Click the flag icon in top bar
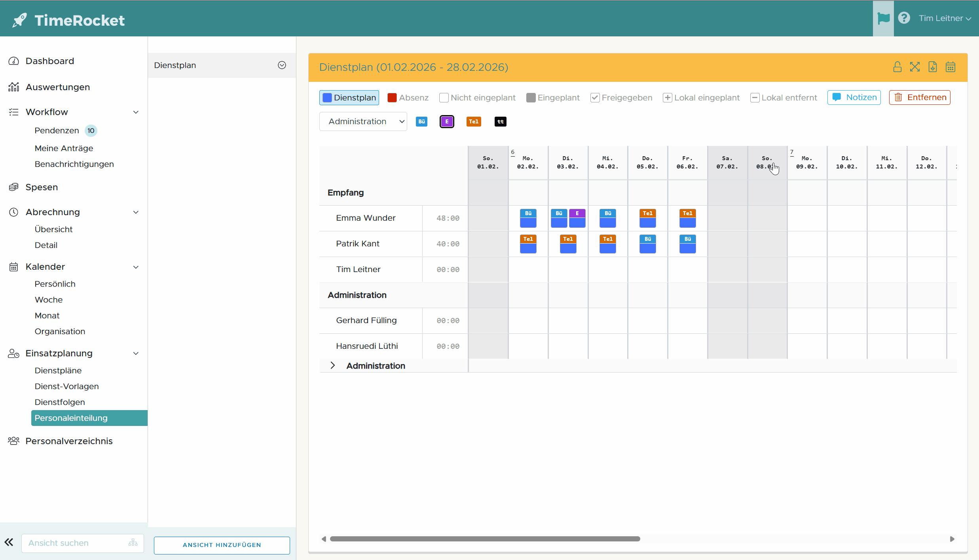This screenshot has width=979, height=560. click(883, 18)
